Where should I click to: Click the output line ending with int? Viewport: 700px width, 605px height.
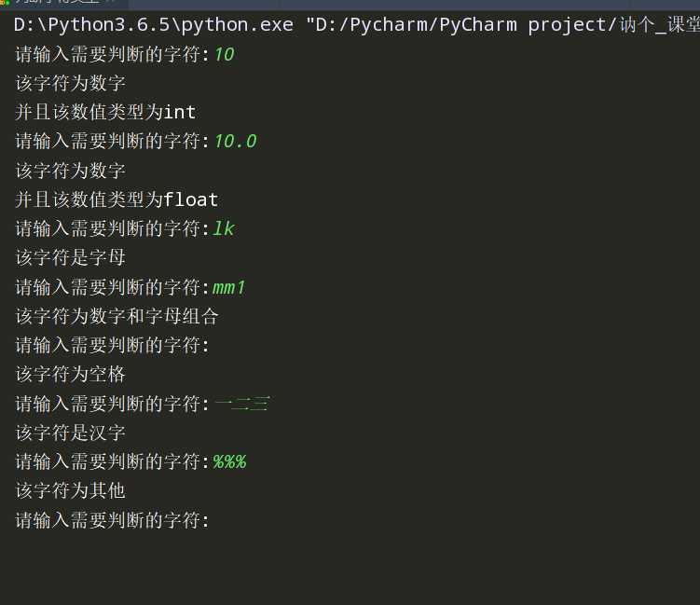point(105,113)
